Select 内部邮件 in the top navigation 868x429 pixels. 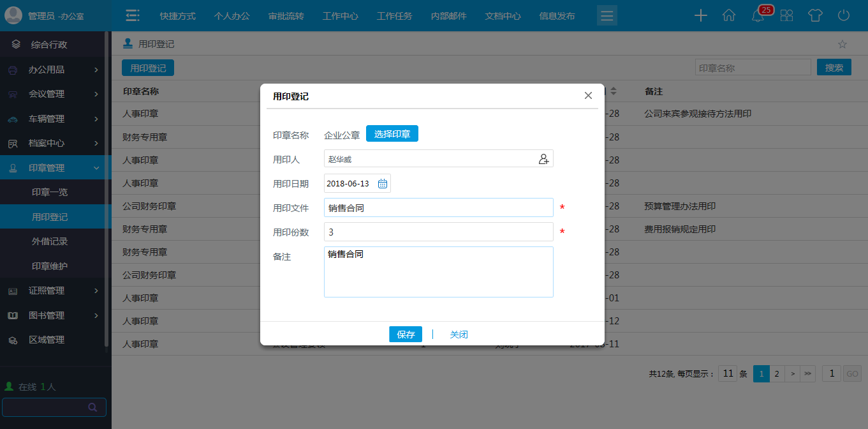point(448,15)
